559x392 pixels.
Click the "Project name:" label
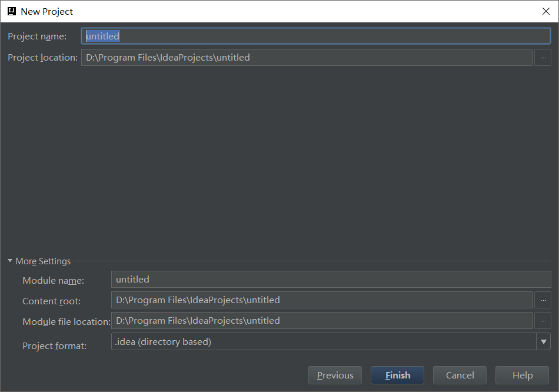(37, 36)
